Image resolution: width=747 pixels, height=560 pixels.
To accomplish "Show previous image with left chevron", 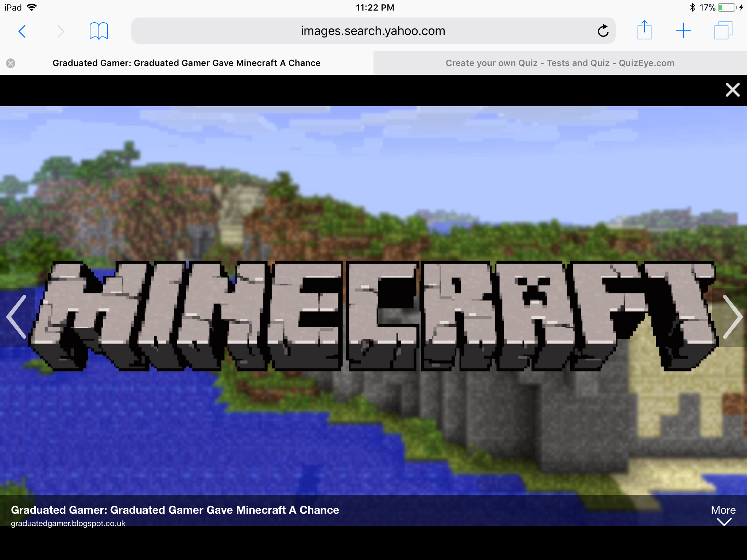I will (x=17, y=317).
